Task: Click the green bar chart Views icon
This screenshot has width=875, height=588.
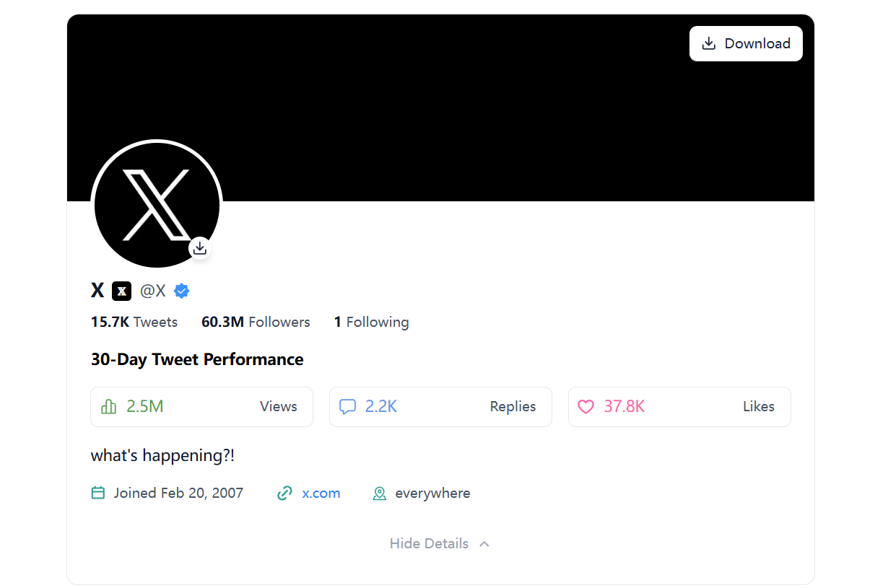Action: click(109, 407)
